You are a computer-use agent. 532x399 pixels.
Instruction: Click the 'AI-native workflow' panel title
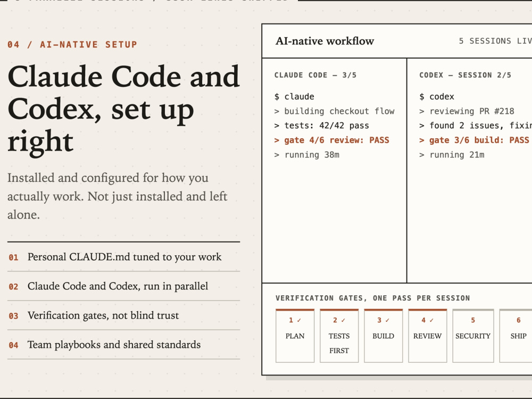pos(325,41)
